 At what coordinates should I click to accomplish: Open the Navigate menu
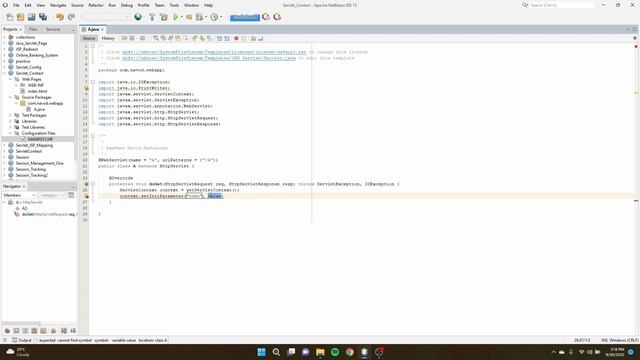click(58, 5)
